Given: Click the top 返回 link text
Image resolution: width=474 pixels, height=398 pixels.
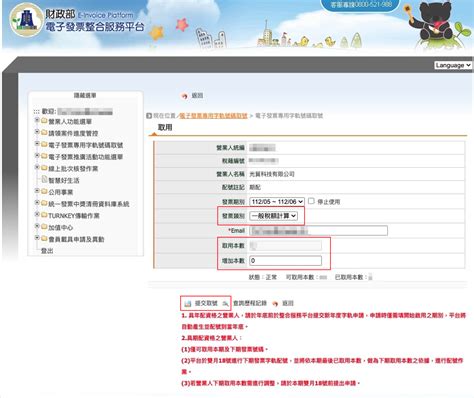Looking at the screenshot, I should (197, 96).
